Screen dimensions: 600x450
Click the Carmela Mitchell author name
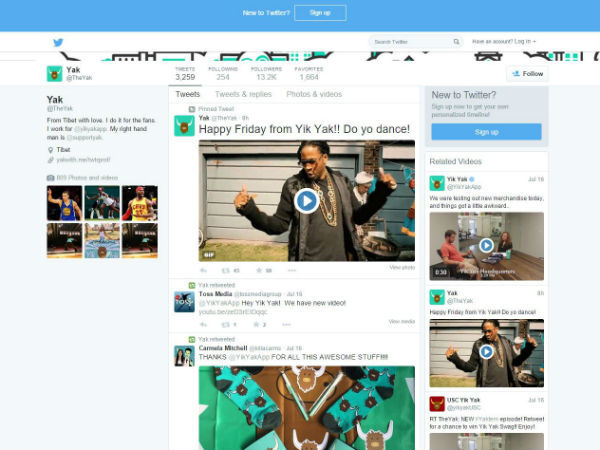[223, 348]
